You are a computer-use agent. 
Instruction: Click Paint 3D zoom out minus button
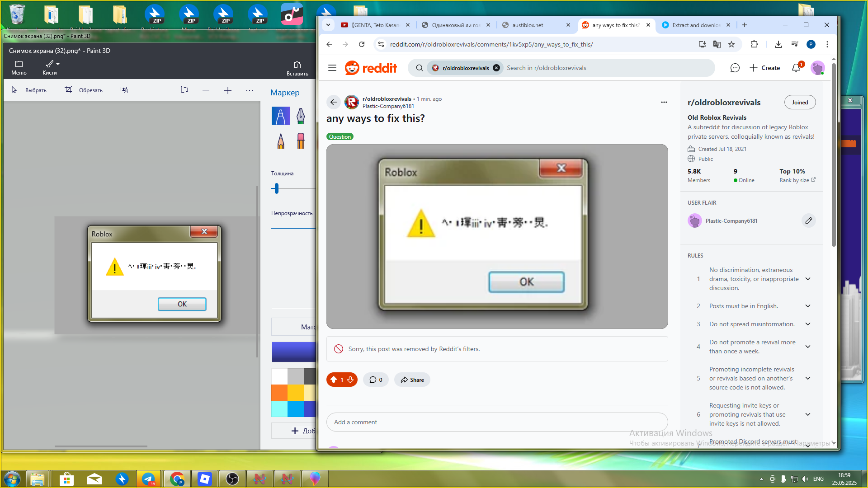click(206, 90)
